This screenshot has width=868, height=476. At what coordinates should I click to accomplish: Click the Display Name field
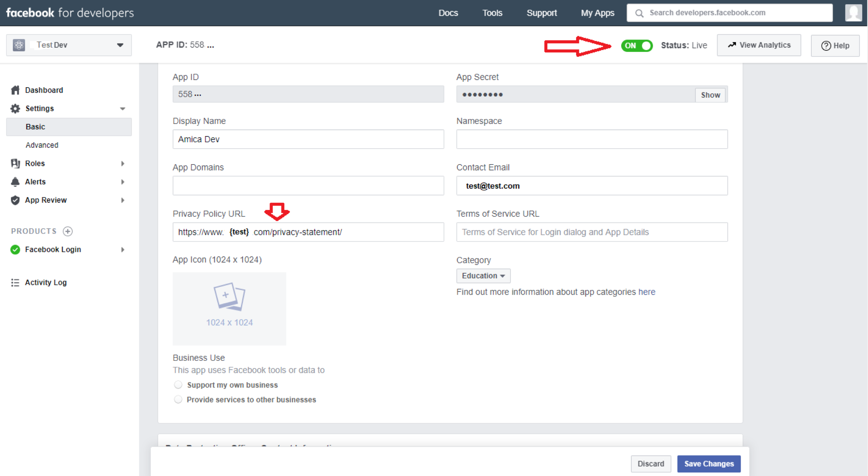pyautogui.click(x=308, y=139)
